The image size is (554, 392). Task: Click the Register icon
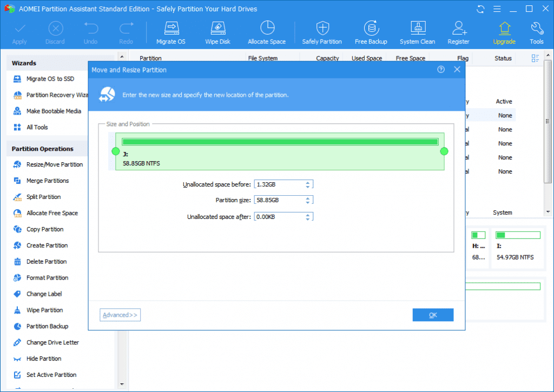[x=458, y=32]
